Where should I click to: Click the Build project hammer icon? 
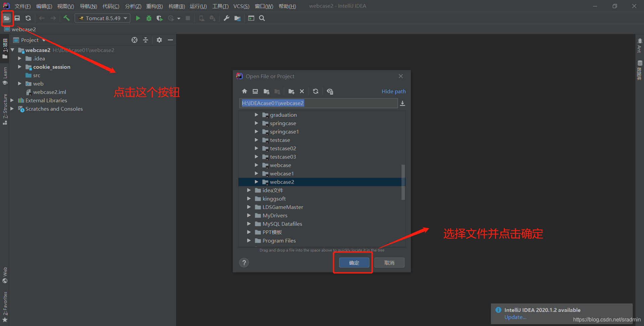[x=66, y=18]
